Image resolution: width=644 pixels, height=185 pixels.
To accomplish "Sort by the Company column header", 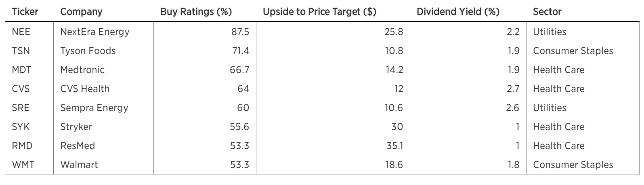I will (x=81, y=12).
